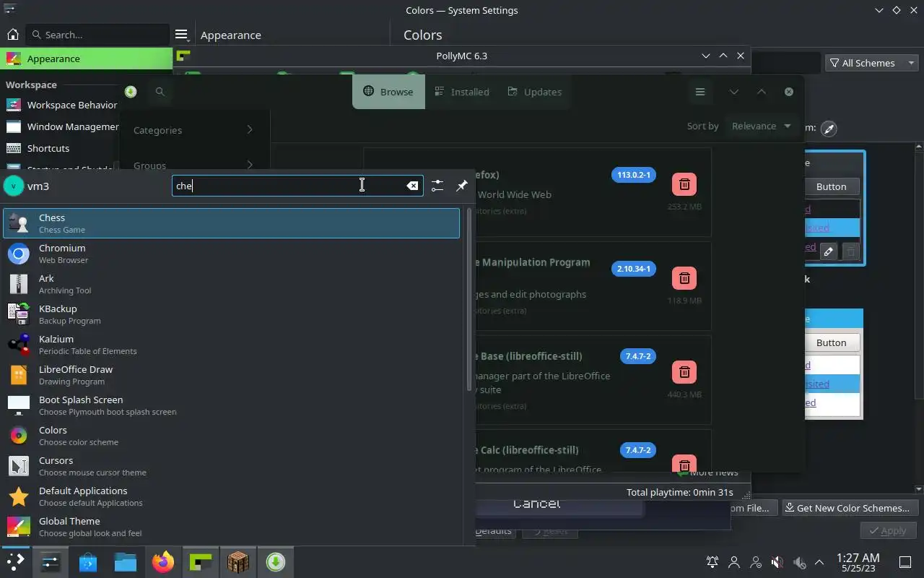
Task: Pin the application launcher open
Action: [462, 186]
